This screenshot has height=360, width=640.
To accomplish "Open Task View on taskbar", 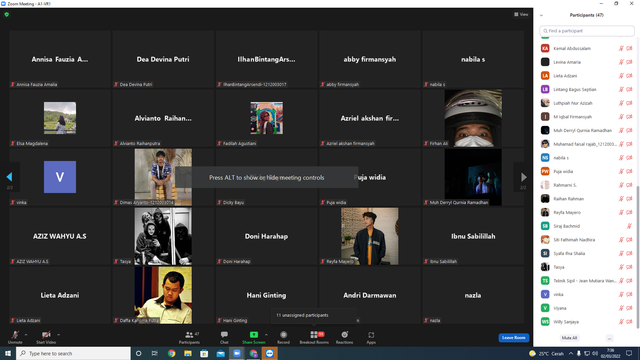I will pos(155,353).
